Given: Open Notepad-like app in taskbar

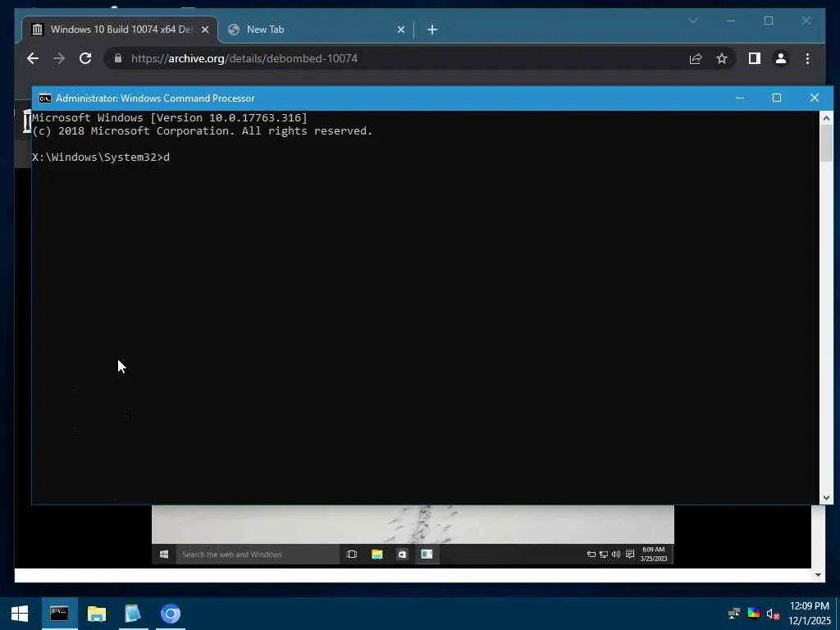Looking at the screenshot, I should point(133,614).
